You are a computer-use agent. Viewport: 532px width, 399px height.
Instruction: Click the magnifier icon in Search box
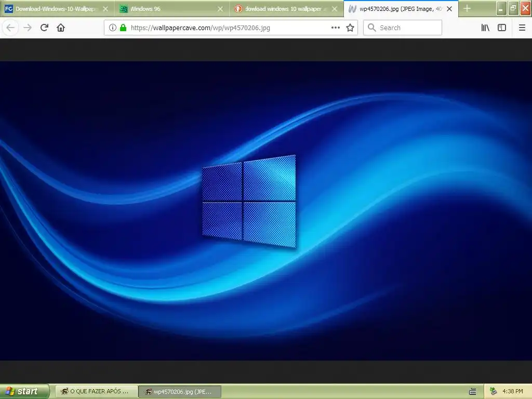tap(371, 28)
